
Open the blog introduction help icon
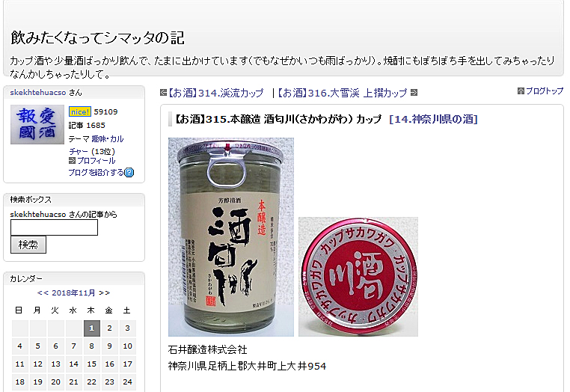(x=129, y=172)
